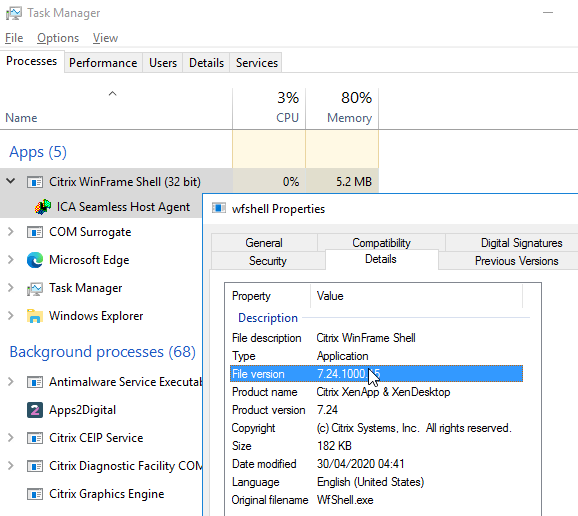The width and height of the screenshot is (578, 516).
Task: Switch to the Task Manager Details tab
Action: 206,63
